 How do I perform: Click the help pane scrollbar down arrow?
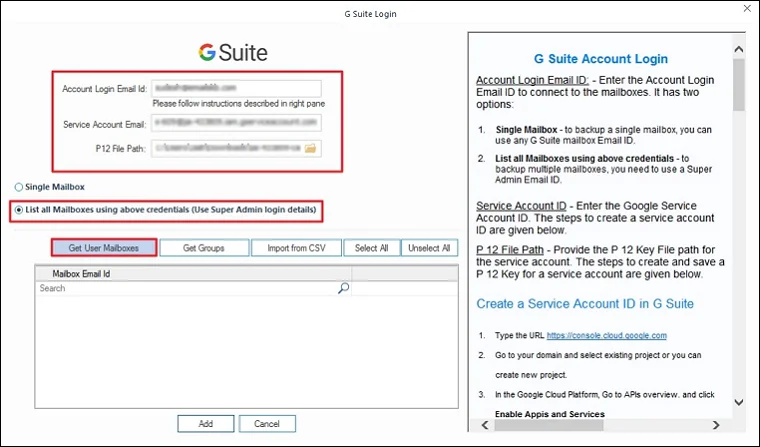pyautogui.click(x=739, y=402)
